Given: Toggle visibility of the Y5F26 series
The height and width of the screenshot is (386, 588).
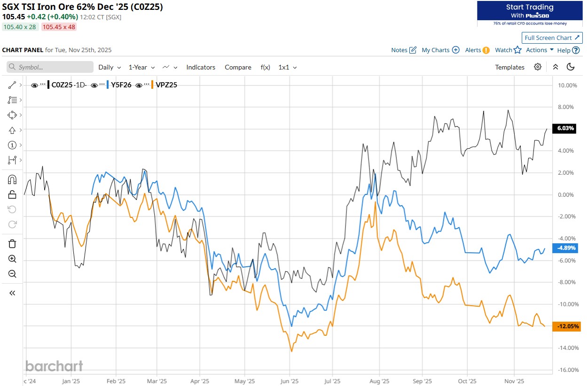Looking at the screenshot, I should click(94, 85).
